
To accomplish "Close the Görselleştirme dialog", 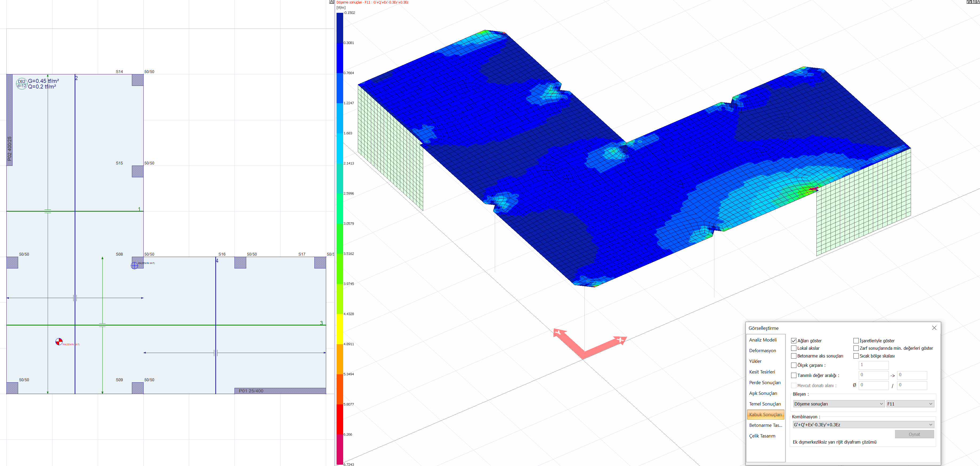I will coord(934,327).
